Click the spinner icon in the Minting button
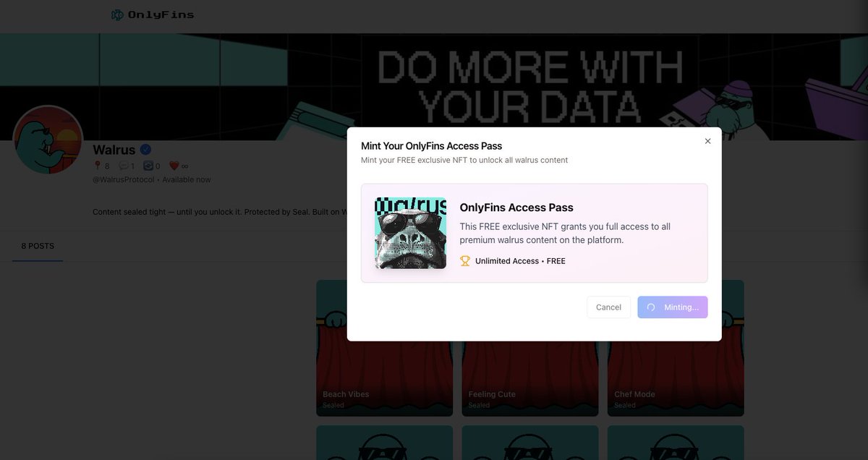 tap(651, 307)
